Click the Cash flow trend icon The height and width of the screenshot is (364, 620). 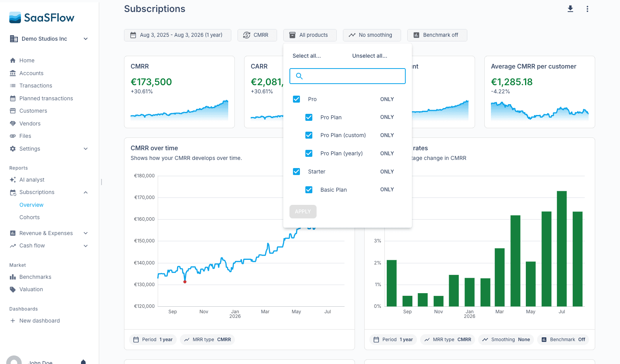tap(13, 246)
